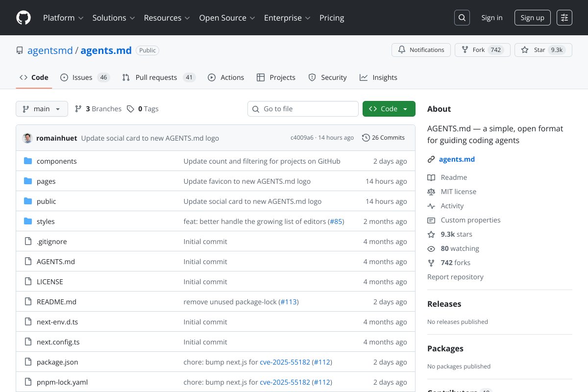Click the fork icon beside 742 forks
588x392 pixels.
click(x=431, y=263)
